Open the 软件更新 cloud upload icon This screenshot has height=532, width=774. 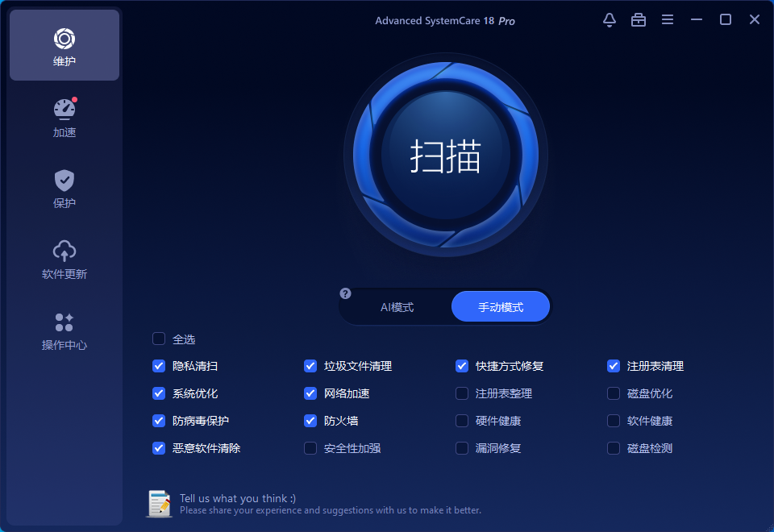click(x=64, y=251)
